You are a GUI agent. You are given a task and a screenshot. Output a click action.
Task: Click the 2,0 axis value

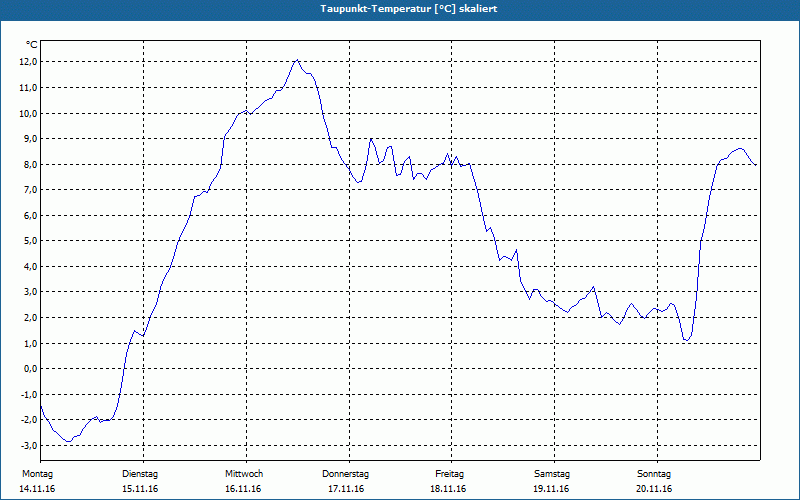[x=30, y=317]
